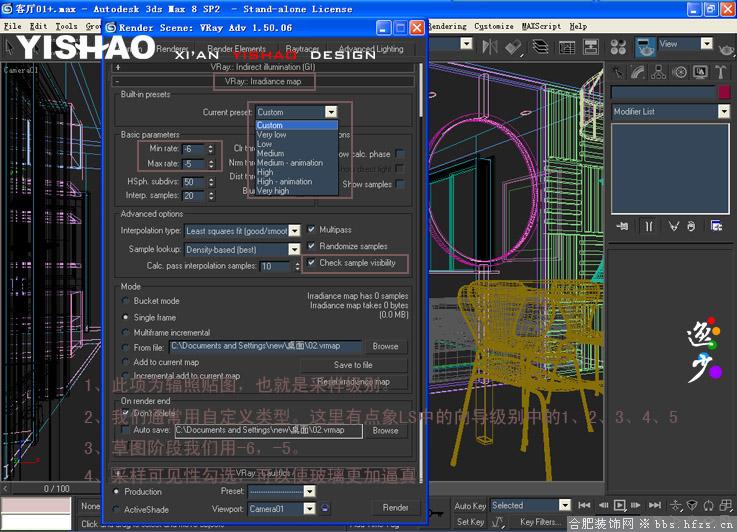Open Schematic View icon in toolbar
Viewport: 737px width, 532px height.
[x=591, y=47]
